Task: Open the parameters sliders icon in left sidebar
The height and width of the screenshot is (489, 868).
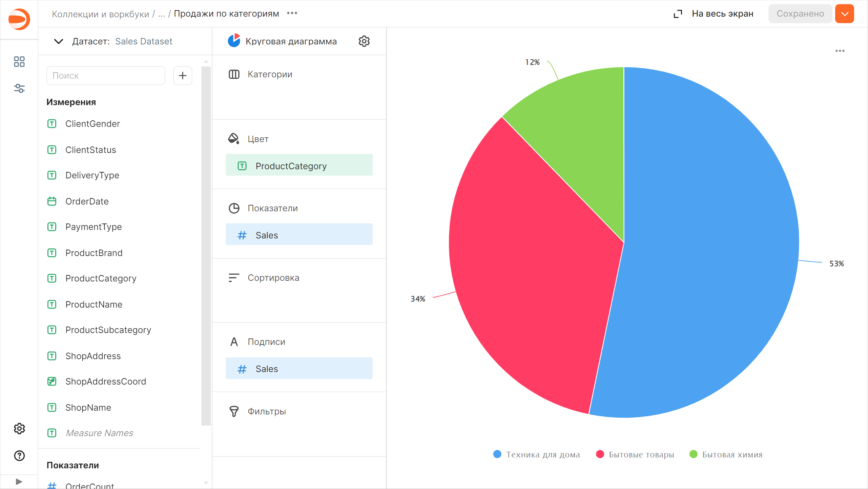Action: click(19, 89)
